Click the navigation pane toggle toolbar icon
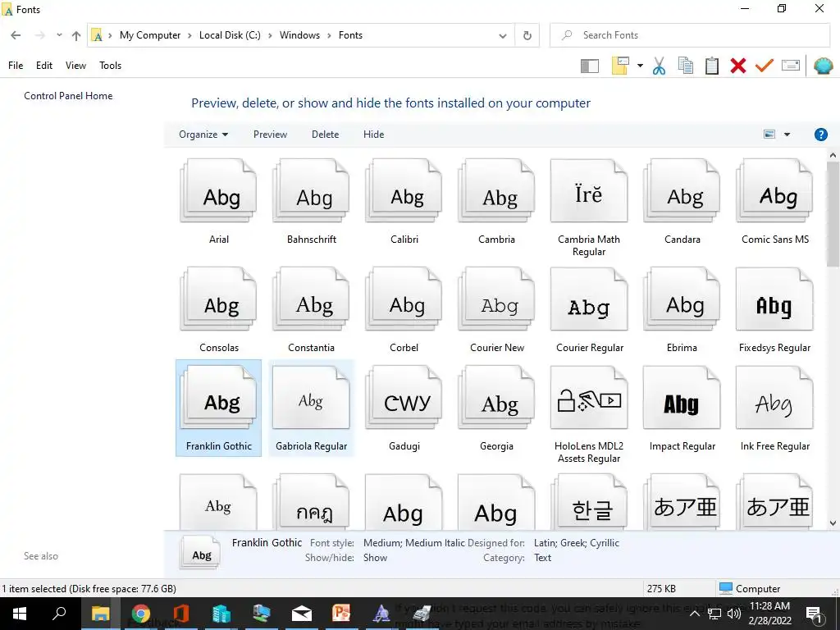The width and height of the screenshot is (840, 630). pos(589,66)
